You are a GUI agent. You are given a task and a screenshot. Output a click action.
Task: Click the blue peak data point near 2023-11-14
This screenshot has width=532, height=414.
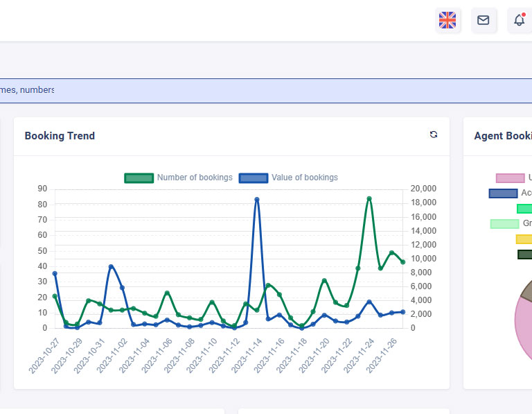257,199
